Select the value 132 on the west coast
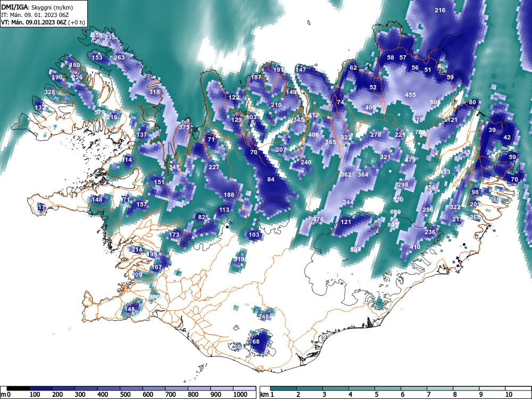Image resolution: width=532 pixels, height=399 pixels. coord(40,107)
